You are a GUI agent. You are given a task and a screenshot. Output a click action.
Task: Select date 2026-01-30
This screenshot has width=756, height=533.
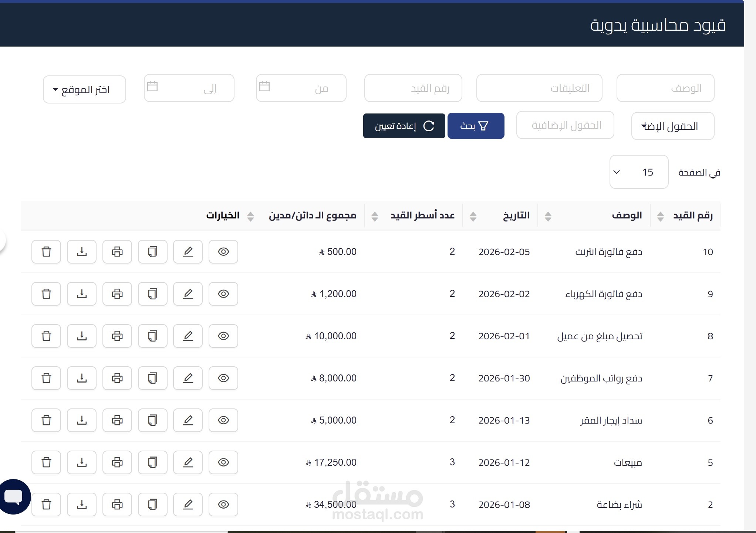504,378
